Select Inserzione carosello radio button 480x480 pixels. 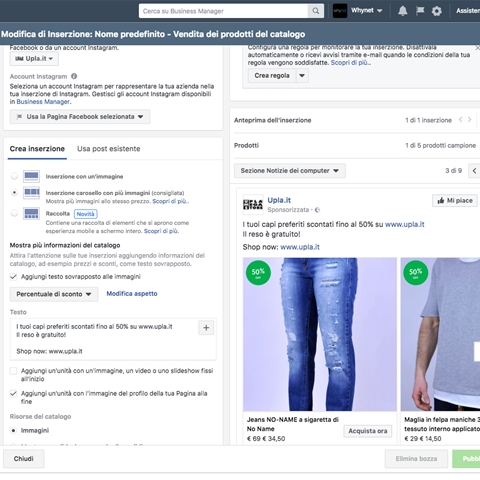tap(14, 193)
